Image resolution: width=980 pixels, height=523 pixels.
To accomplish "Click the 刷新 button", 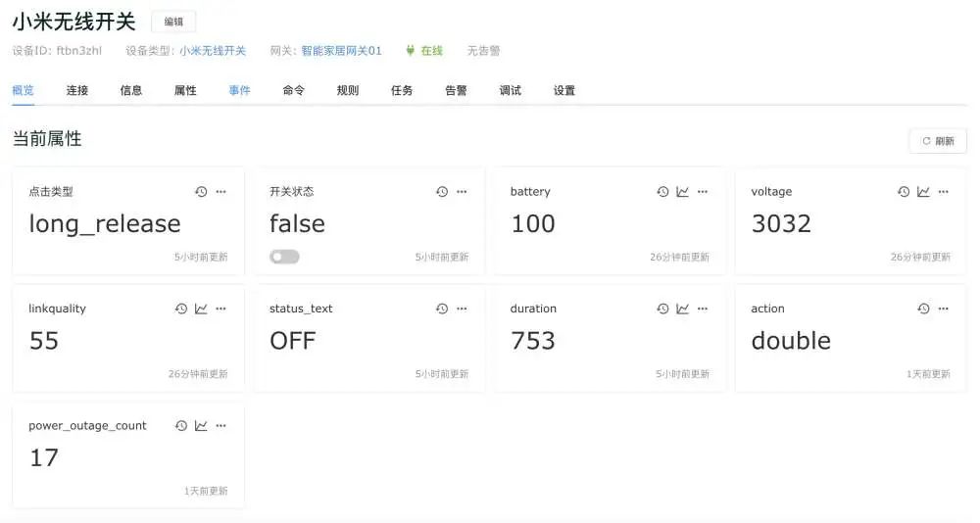I will click(x=938, y=141).
